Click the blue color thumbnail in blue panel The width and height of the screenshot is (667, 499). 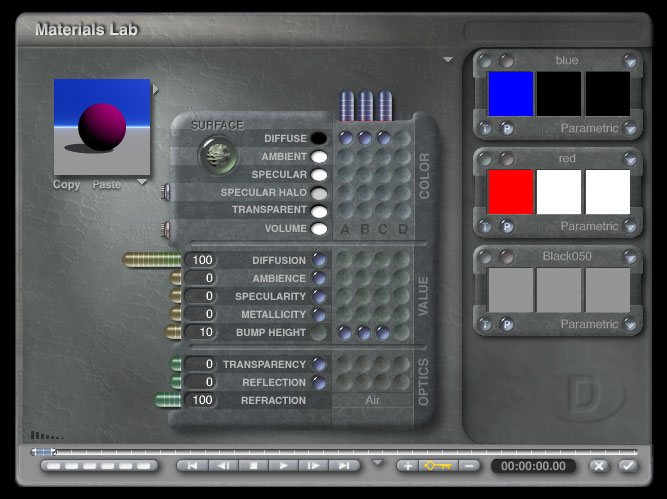pyautogui.click(x=510, y=94)
